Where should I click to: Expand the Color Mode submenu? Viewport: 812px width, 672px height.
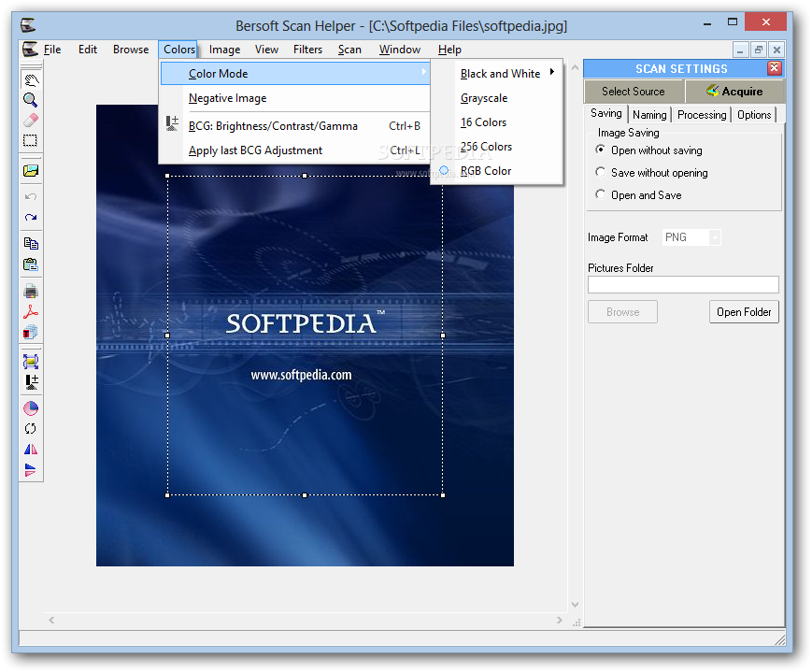(295, 74)
